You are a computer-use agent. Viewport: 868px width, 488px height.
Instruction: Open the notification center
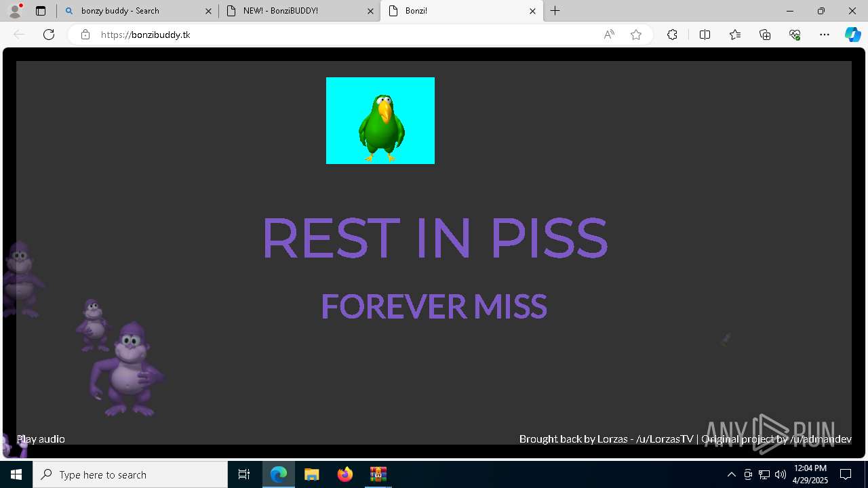(846, 474)
